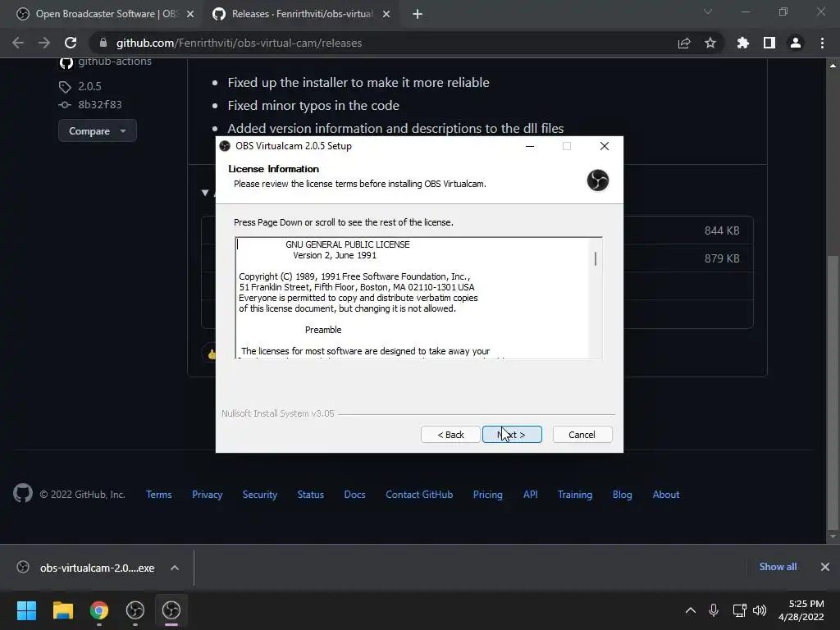The width and height of the screenshot is (840, 630).
Task: Go back to previous page in Chrome
Action: [x=18, y=43]
